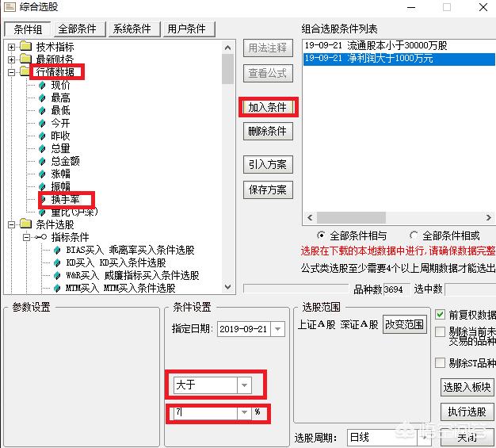
Task: Open the 指定日期 date dropdown
Action: 277,329
